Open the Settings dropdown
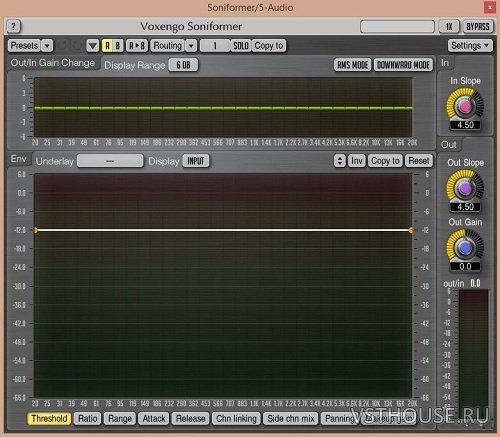 point(470,45)
